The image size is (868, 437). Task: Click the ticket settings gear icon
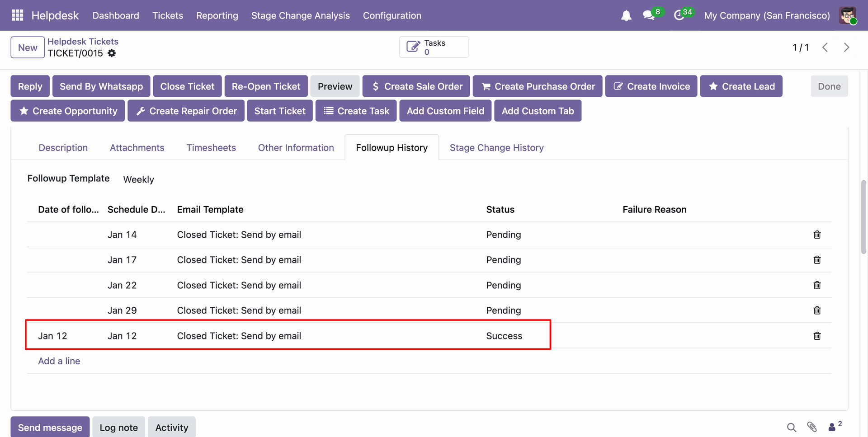[x=112, y=53]
